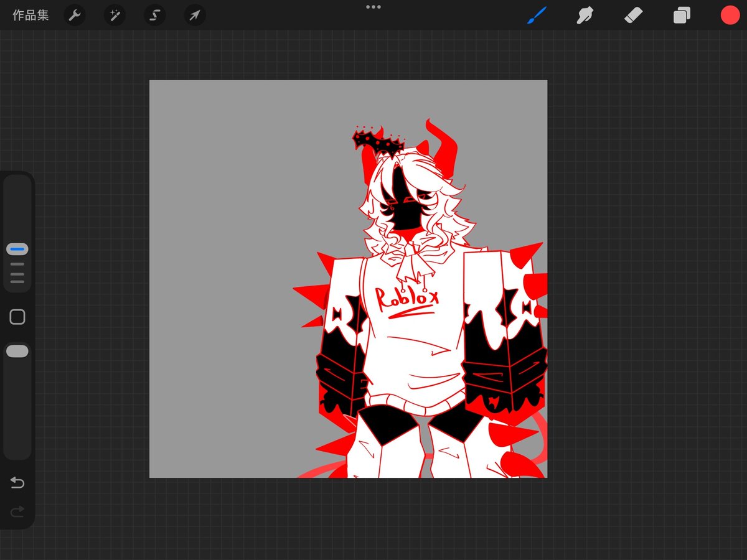The width and height of the screenshot is (747, 560).
Task: Click the drawing canvas artwork
Action: click(x=349, y=279)
